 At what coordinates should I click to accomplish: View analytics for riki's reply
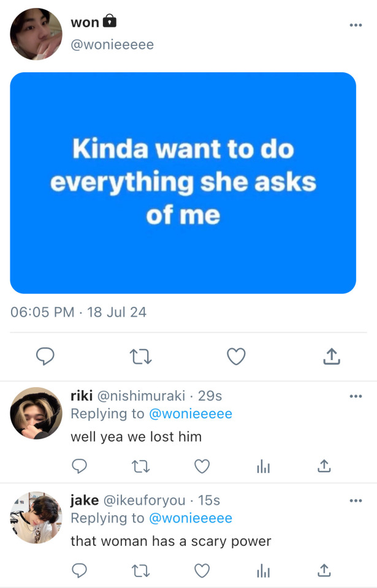point(263,467)
